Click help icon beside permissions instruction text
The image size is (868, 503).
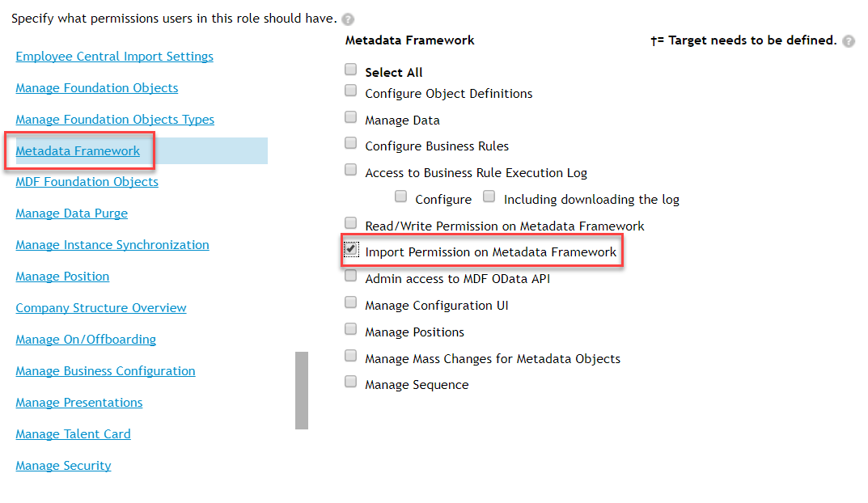coord(348,19)
